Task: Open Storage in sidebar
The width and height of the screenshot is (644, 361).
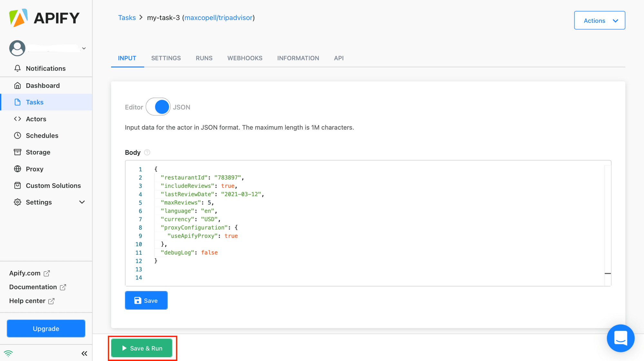Action: (38, 152)
